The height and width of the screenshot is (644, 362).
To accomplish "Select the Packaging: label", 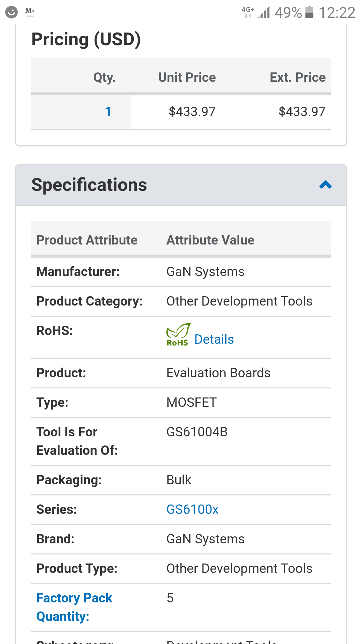I will 69,480.
